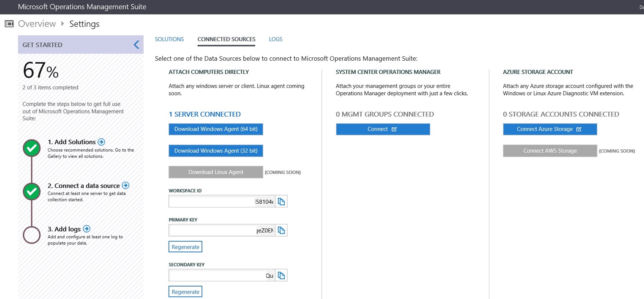
Task: Open Connect a data source arrow icon
Action: tap(126, 185)
